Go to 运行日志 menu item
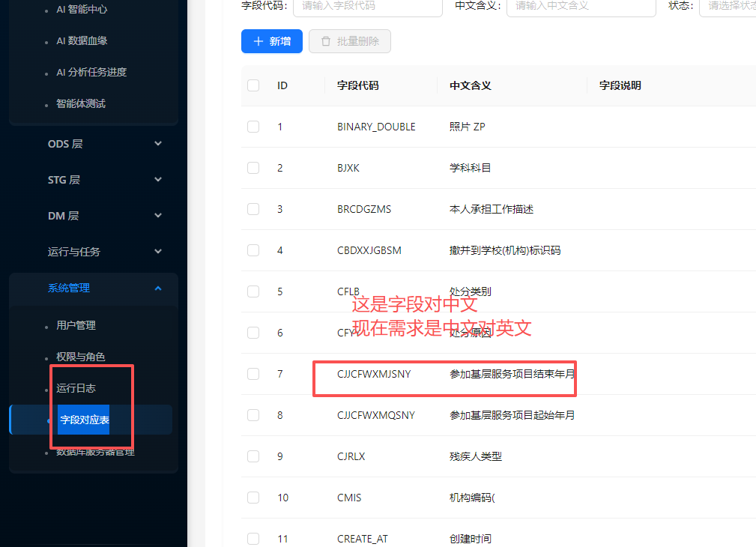 pos(76,388)
